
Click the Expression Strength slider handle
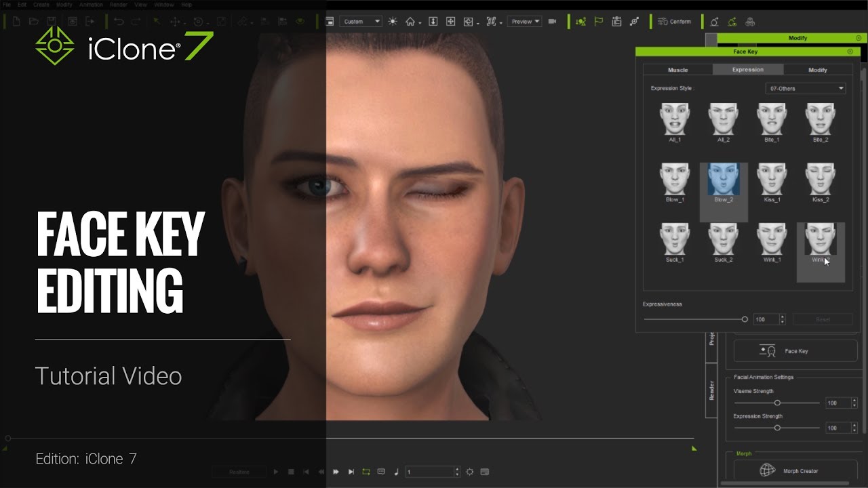pyautogui.click(x=777, y=428)
